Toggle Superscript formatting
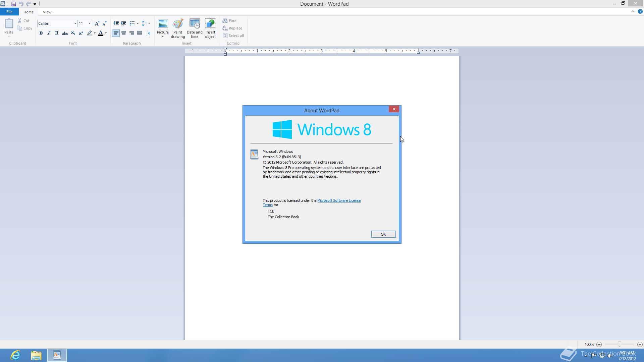The height and width of the screenshot is (362, 644). (x=80, y=33)
